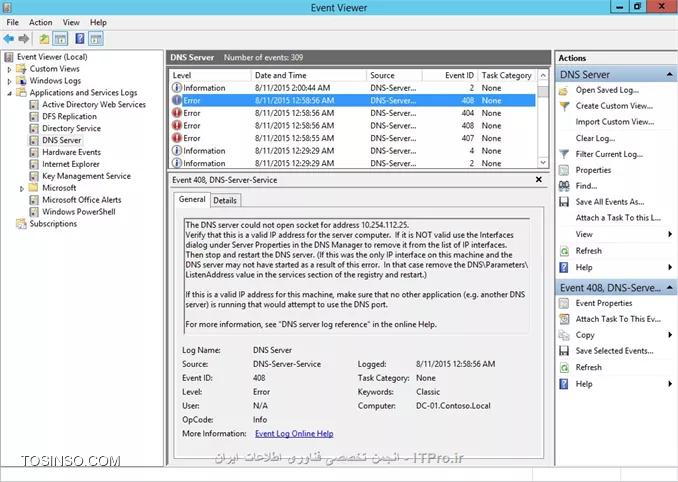
Task: Select the event 404 error row
Action: [x=353, y=113]
